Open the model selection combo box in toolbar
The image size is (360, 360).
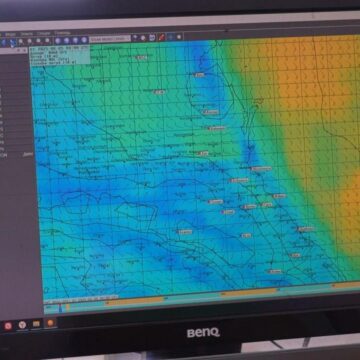click(x=110, y=39)
